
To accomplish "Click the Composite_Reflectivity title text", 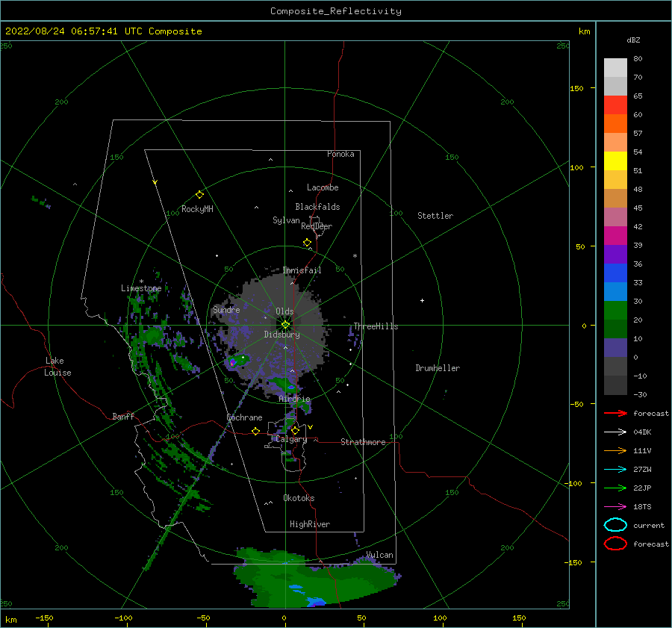I will [336, 11].
